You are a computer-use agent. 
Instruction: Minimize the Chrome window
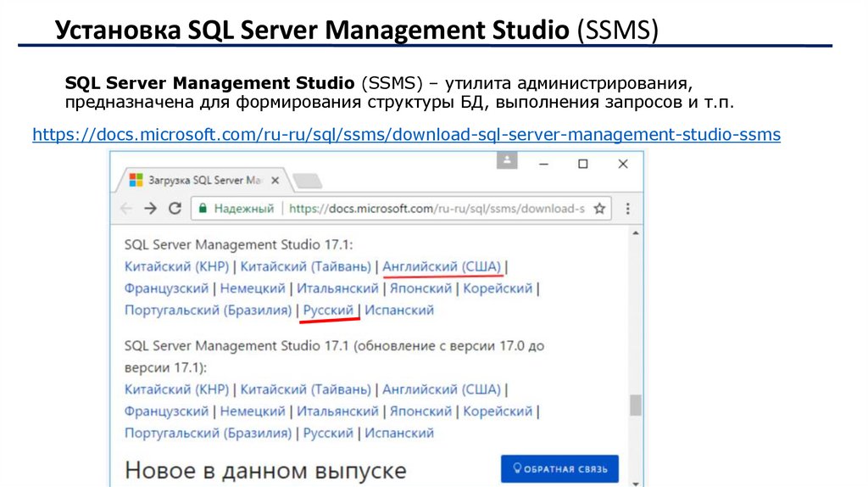[x=543, y=164]
